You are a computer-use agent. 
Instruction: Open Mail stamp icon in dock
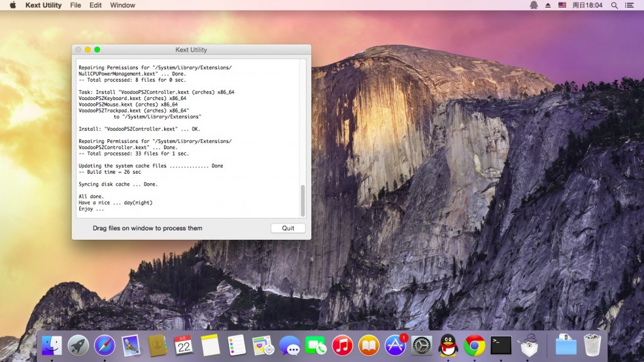pyautogui.click(x=131, y=346)
